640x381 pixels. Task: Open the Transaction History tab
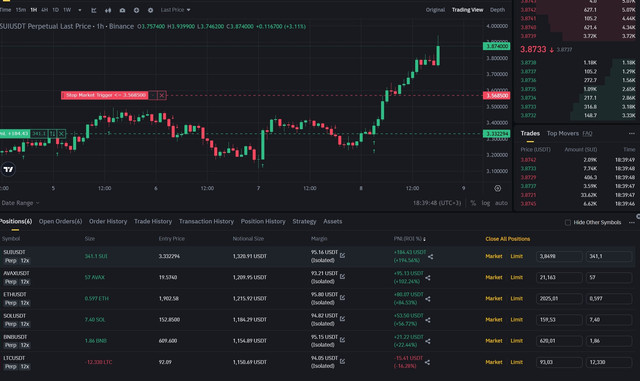point(206,221)
